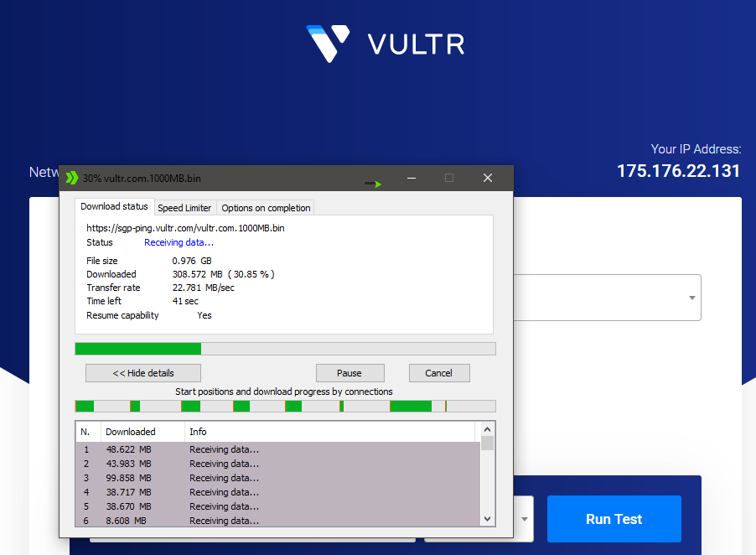Pause the current download
Screen dimensions: 756x555
click(350, 373)
